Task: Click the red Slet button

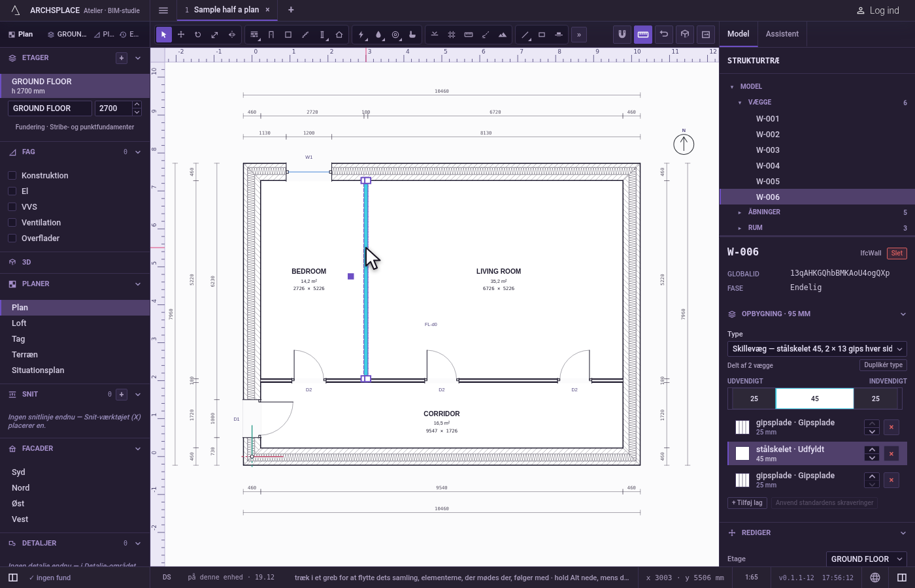Action: [x=897, y=253]
